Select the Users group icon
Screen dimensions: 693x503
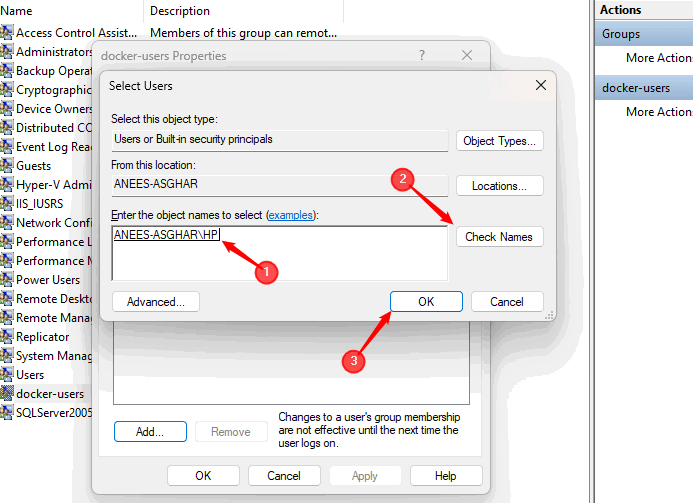(7, 375)
